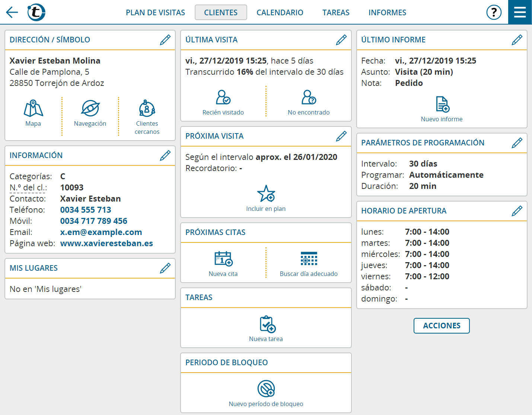This screenshot has width=532, height=415.
Task: Mark client as No encontrado
Action: [x=309, y=97]
